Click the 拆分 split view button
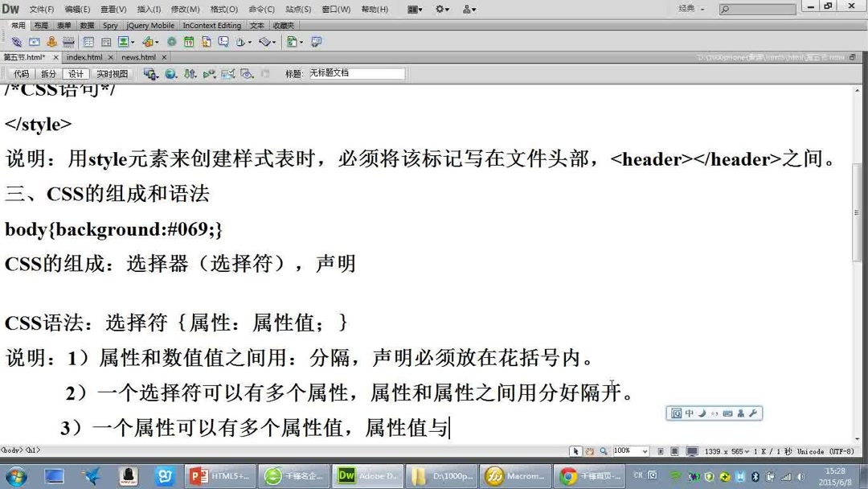 (48, 73)
